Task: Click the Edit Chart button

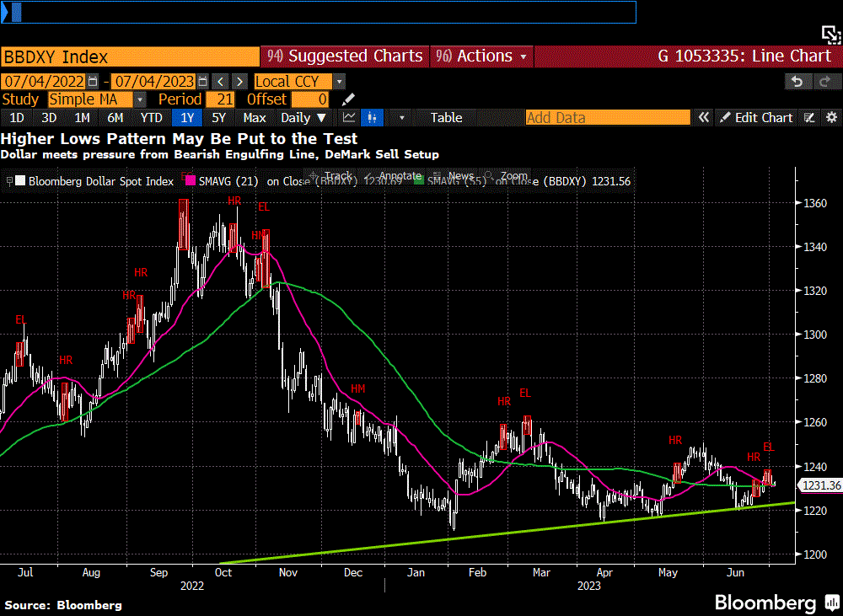Action: click(x=756, y=118)
